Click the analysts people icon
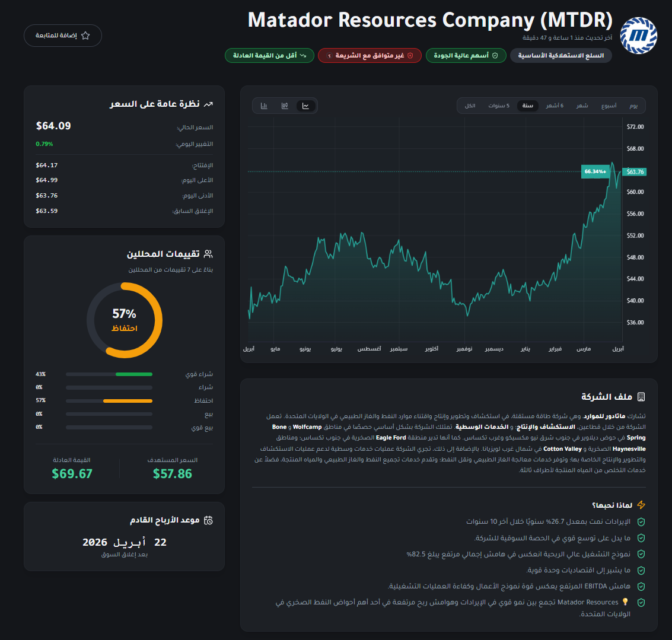This screenshot has height=640, width=672. 208,254
